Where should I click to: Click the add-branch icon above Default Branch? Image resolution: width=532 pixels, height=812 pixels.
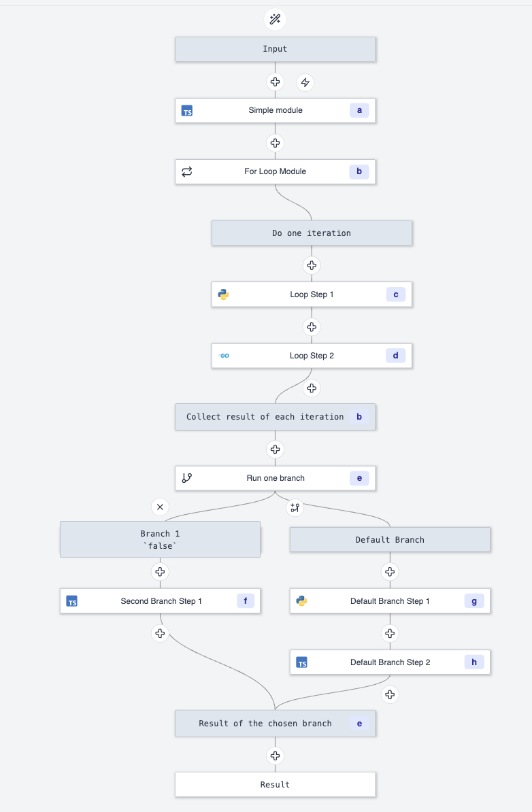[x=294, y=507]
